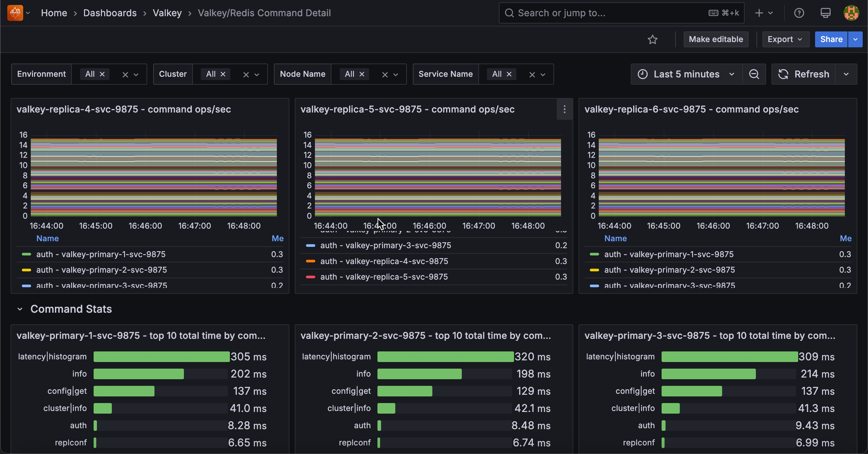Viewport: 868px width, 454px height.
Task: Open the user profile avatar
Action: click(851, 13)
